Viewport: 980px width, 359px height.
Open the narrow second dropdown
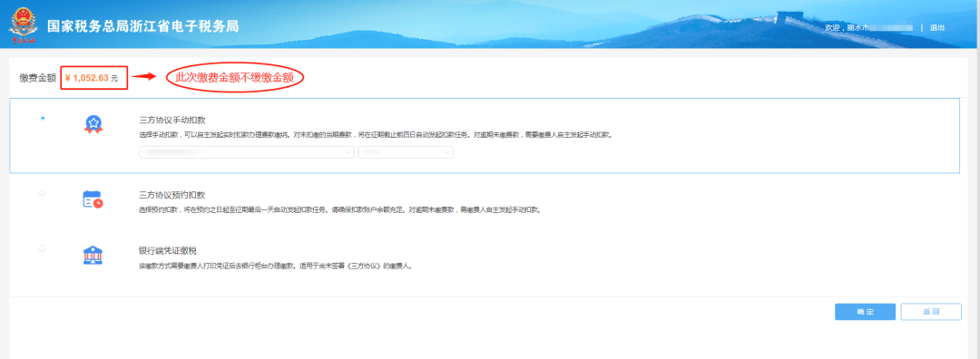tap(406, 151)
